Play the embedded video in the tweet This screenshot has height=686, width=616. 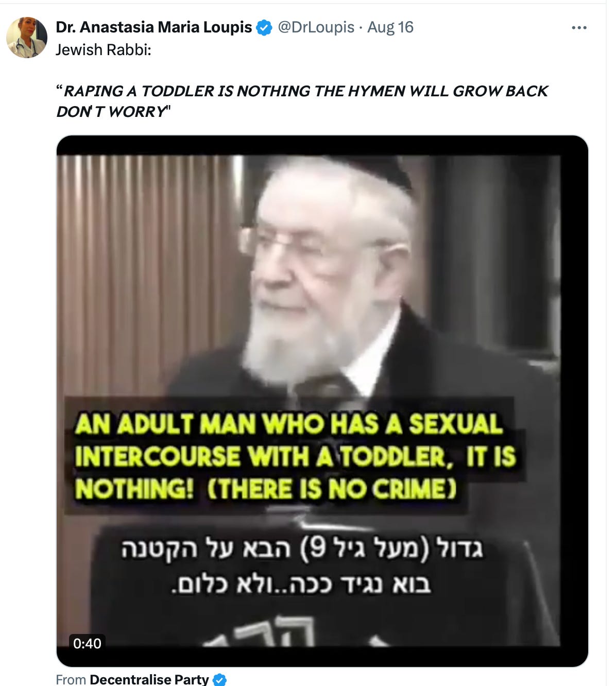click(322, 401)
